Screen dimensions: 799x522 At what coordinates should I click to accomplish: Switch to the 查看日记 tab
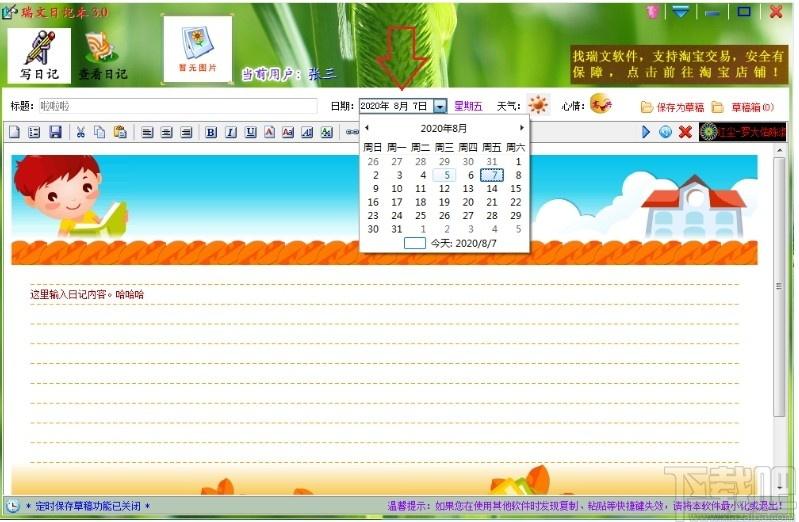(102, 56)
